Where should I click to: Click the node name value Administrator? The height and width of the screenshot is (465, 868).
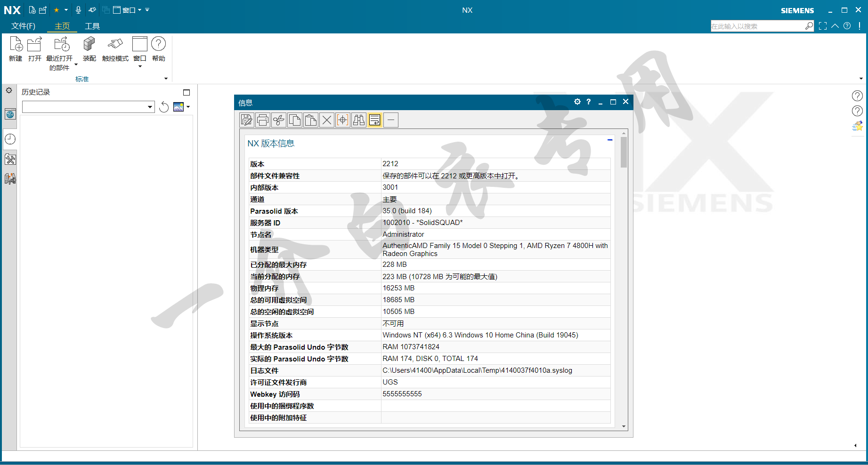(403, 234)
